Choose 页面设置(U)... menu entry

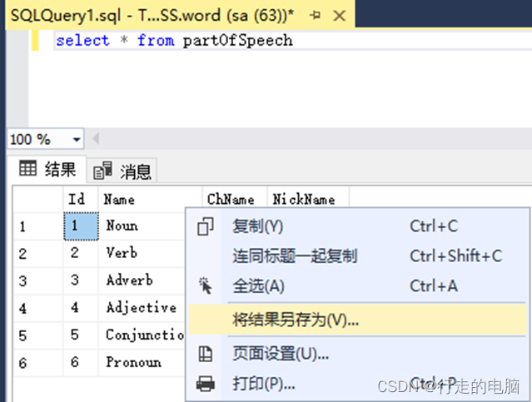coord(358,354)
